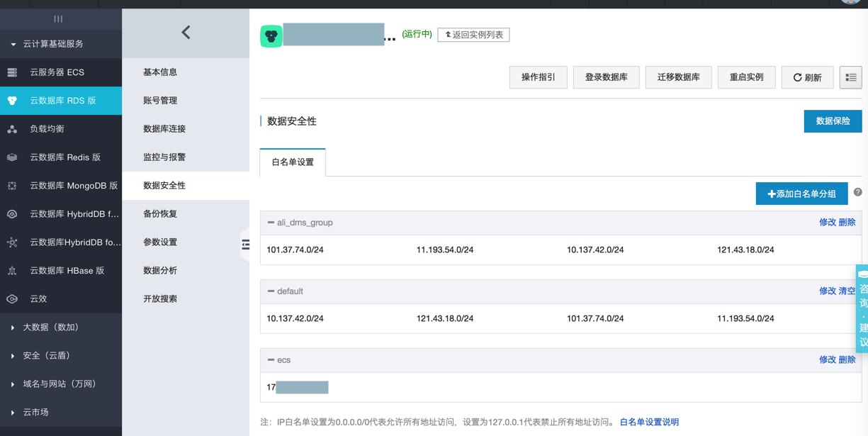The width and height of the screenshot is (868, 436).
Task: Click 添加白名单分组 button
Action: 801,194
